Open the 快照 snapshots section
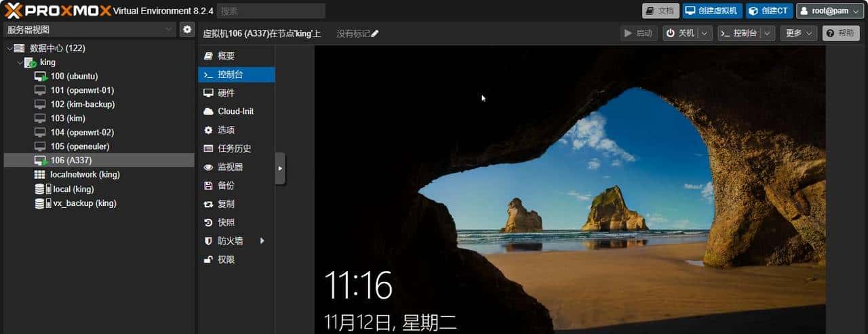868x334 pixels. point(237,222)
